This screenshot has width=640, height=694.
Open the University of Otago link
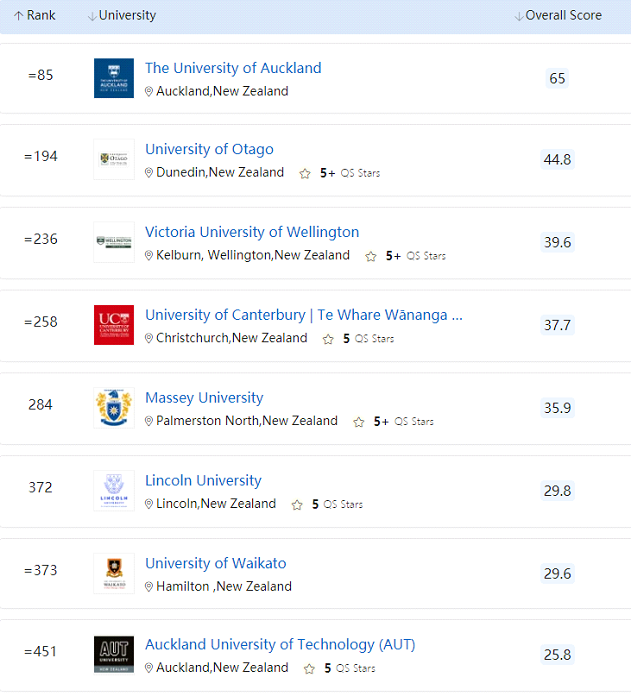[x=209, y=150]
